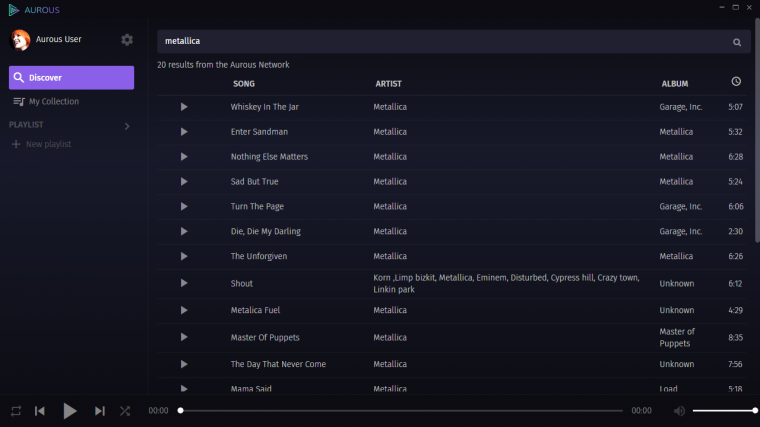760x427 pixels.
Task: Click the main Play button in the player bar
Action: pyautogui.click(x=70, y=411)
